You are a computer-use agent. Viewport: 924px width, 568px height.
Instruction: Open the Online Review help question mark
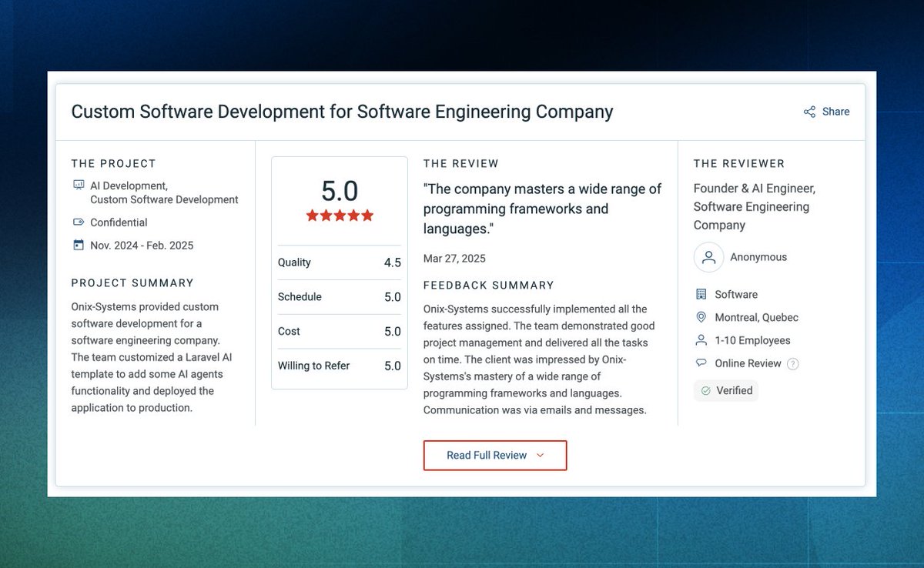792,364
